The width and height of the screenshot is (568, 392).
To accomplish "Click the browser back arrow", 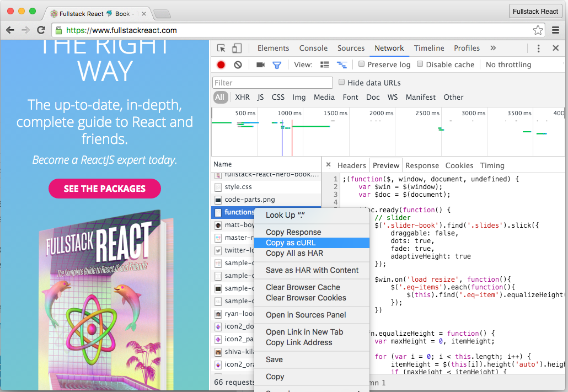I will coord(10,30).
